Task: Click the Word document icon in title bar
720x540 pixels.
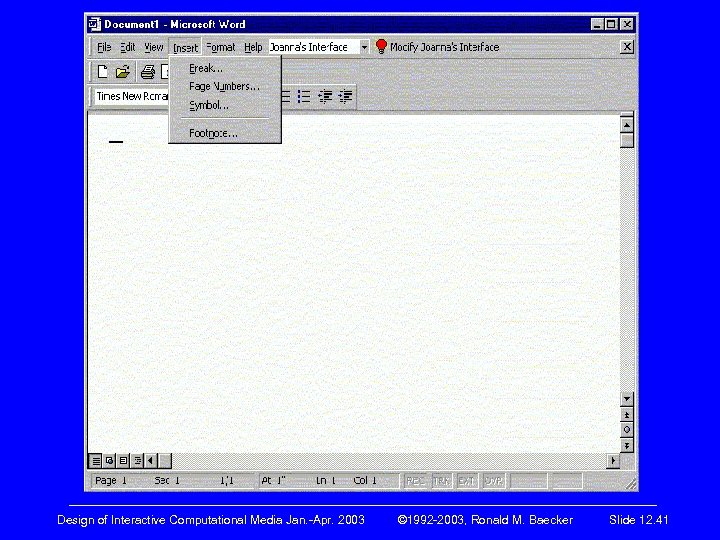Action: 95,24
